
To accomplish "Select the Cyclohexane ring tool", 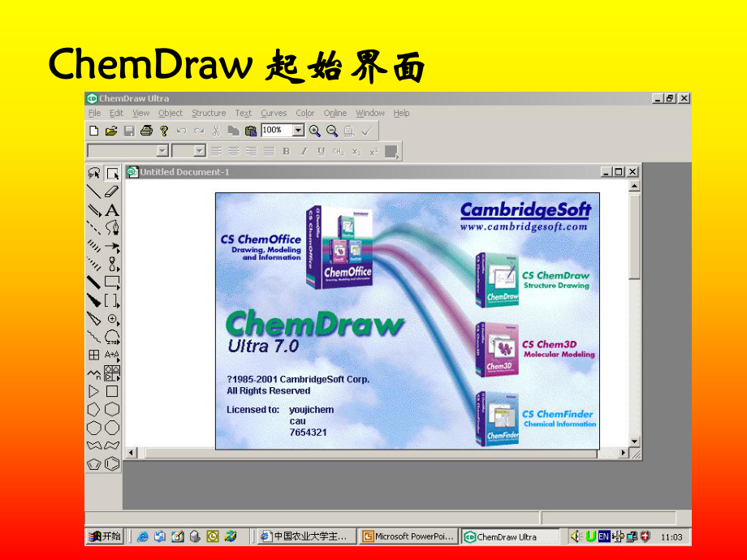I will pos(112,409).
